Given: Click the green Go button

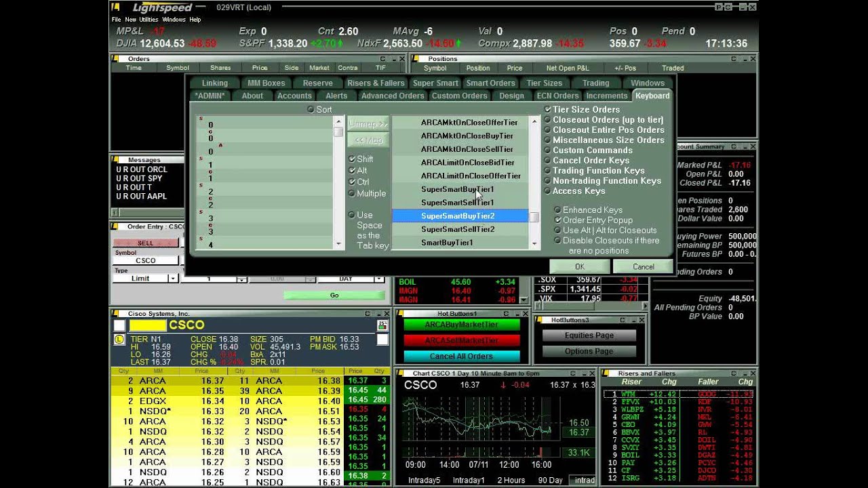Looking at the screenshot, I should pos(334,296).
